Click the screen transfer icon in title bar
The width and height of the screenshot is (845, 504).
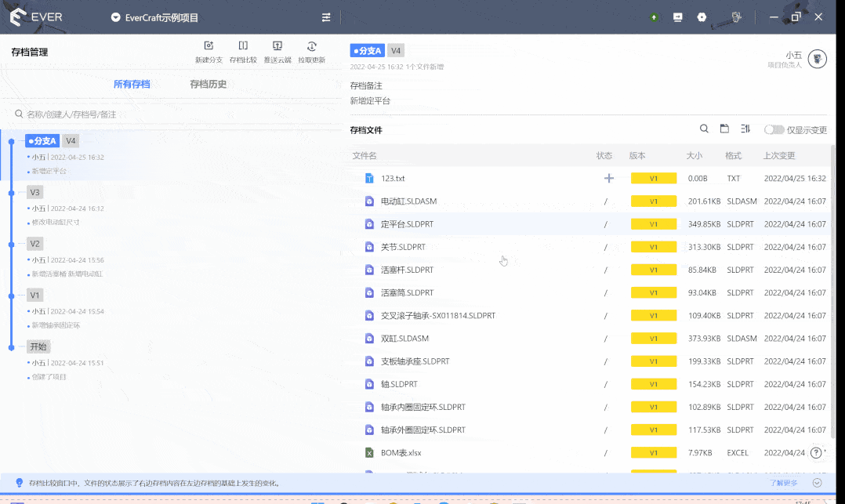pos(678,17)
